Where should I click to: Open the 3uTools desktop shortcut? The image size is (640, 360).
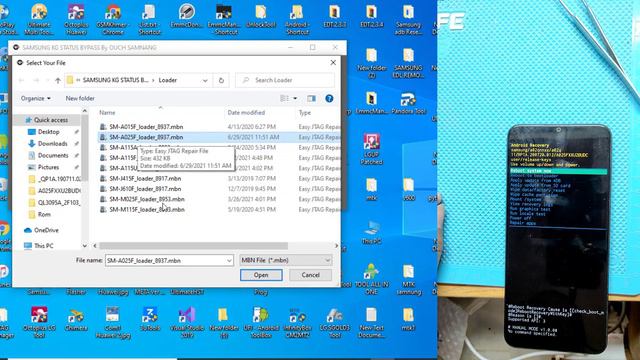[150, 319]
